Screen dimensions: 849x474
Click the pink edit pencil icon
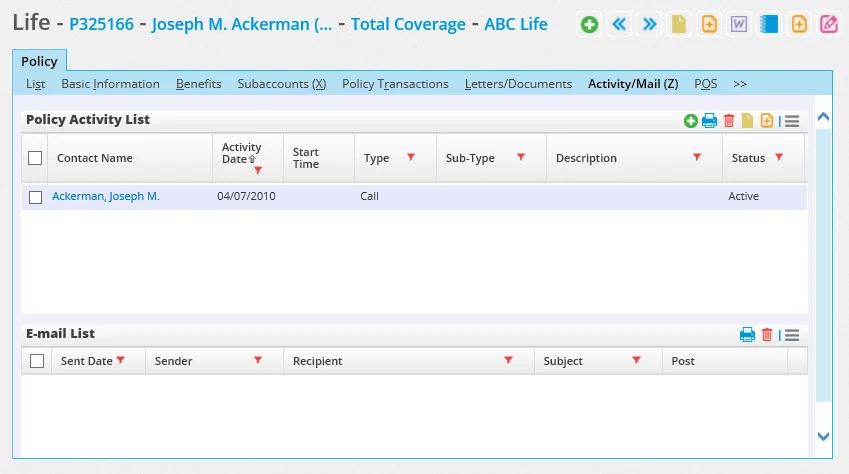point(829,25)
